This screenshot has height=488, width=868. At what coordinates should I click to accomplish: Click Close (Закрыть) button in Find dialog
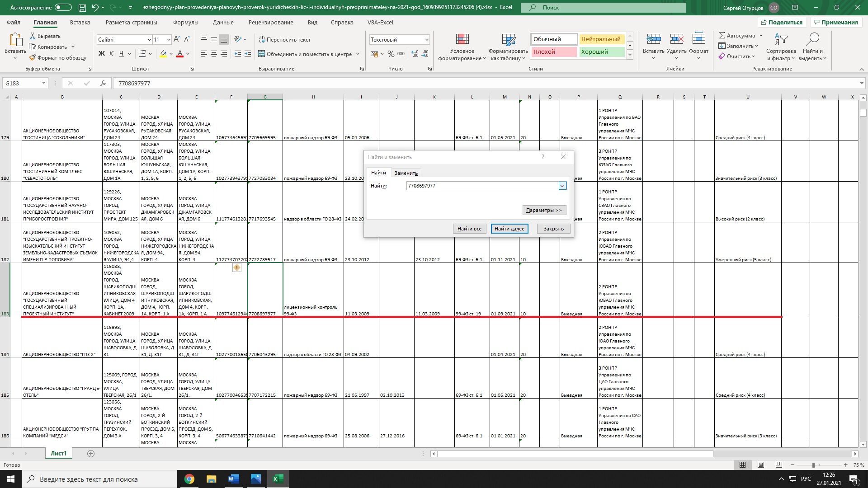click(x=554, y=229)
